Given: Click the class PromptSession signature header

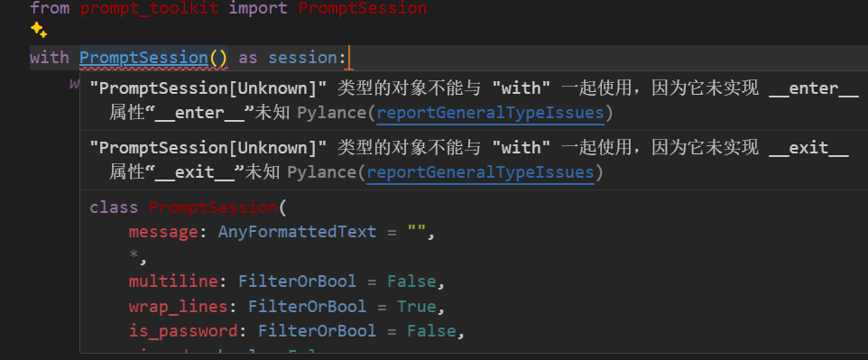Looking at the screenshot, I should (189, 208).
